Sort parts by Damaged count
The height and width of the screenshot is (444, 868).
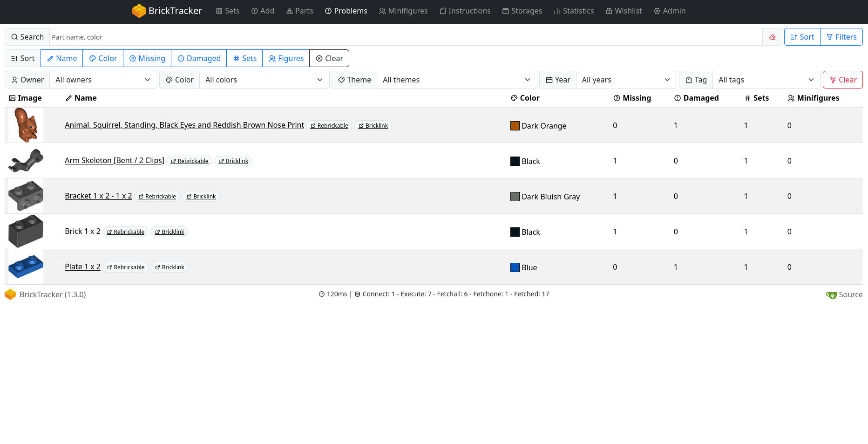point(199,58)
